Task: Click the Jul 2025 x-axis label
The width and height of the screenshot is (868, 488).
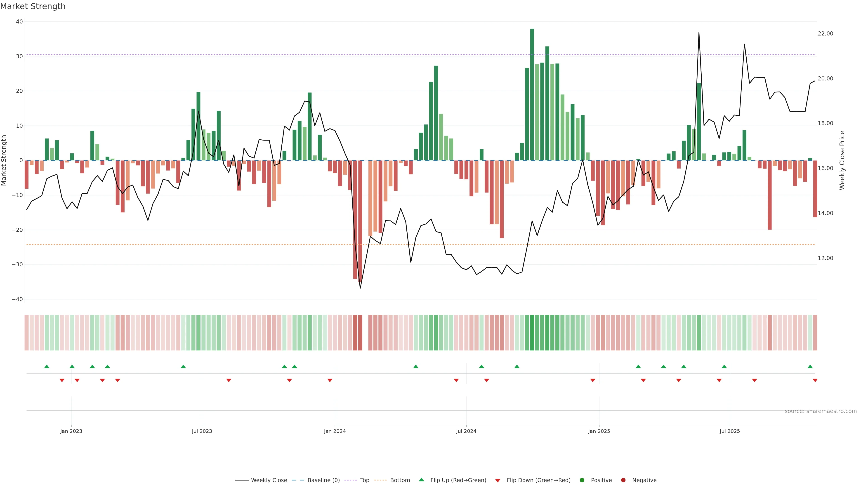Action: (x=729, y=431)
